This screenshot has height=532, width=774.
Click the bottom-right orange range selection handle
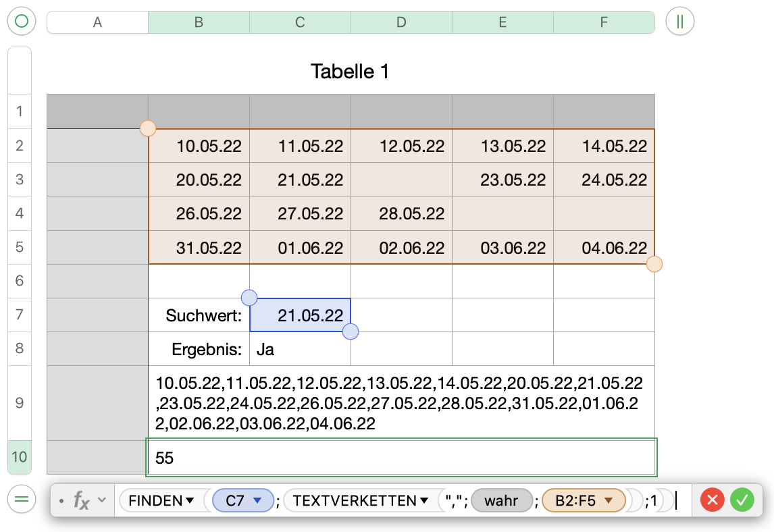click(654, 264)
